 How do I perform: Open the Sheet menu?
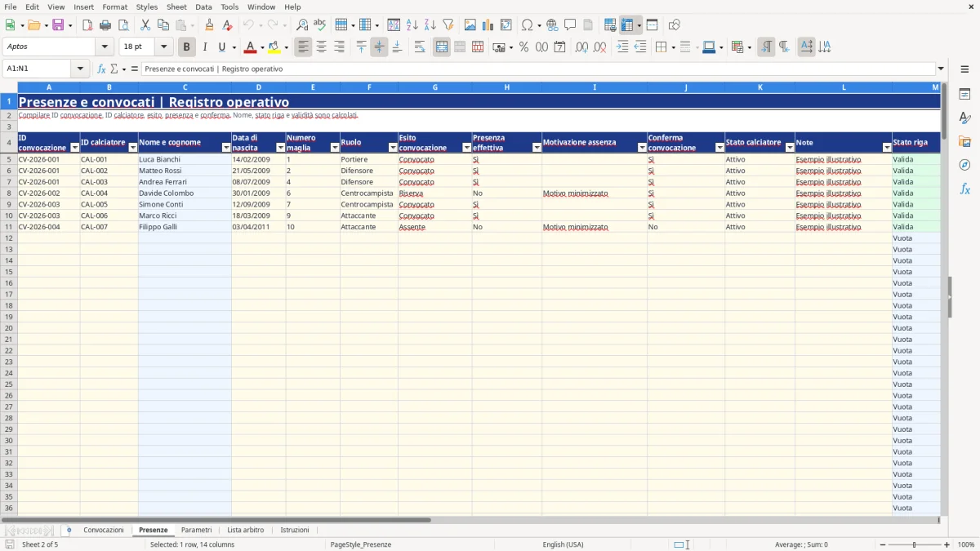[176, 7]
